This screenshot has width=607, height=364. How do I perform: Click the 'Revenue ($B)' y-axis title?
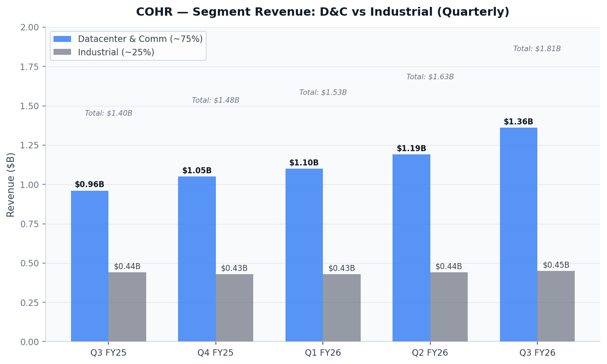pos(11,184)
